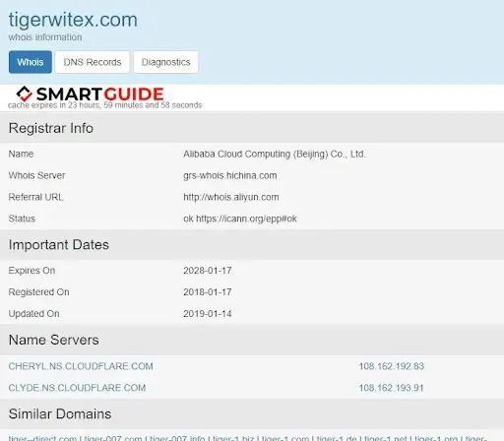
Task: Click the IP address 108.162.193.91
Action: (391, 388)
